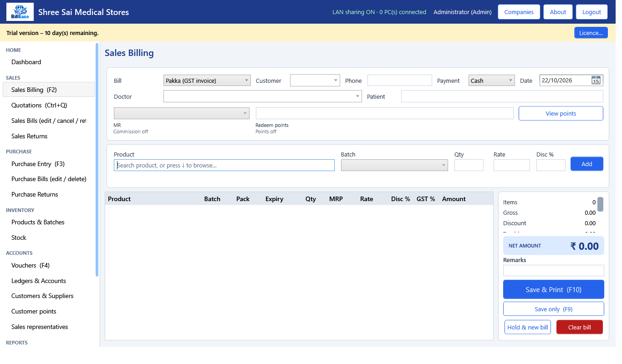Click the Phone input field
This screenshot has width=622, height=364.
(400, 81)
